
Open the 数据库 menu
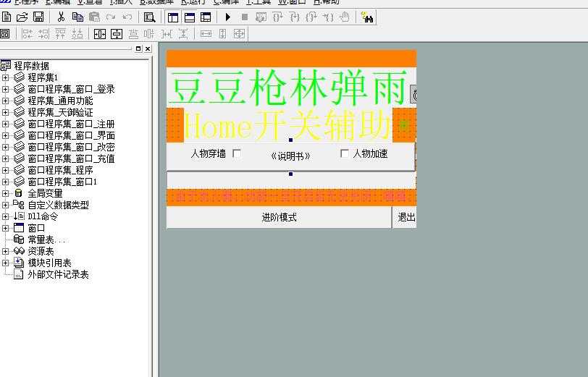(156, 2)
